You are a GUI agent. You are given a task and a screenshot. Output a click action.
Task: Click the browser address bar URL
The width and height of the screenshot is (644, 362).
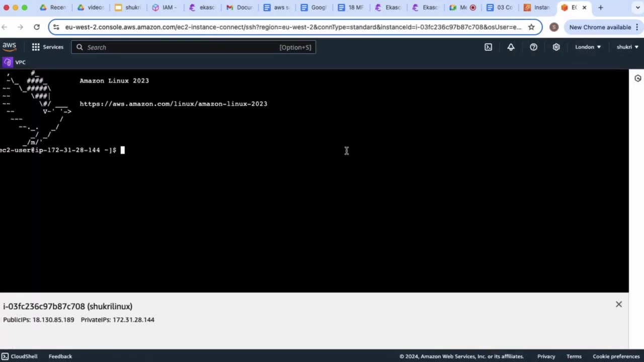click(x=293, y=27)
